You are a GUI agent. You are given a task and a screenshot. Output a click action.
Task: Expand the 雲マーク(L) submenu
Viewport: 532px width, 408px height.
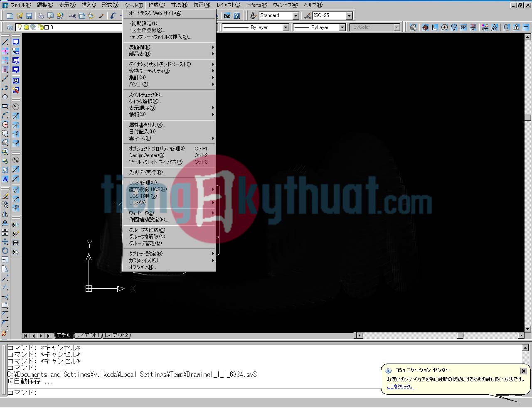[x=170, y=138]
